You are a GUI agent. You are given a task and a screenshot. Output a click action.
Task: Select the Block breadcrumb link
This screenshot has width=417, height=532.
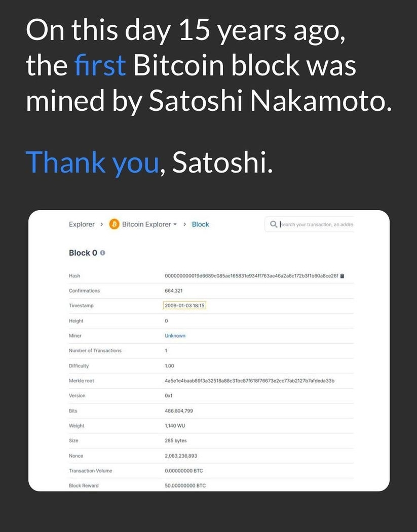point(200,224)
